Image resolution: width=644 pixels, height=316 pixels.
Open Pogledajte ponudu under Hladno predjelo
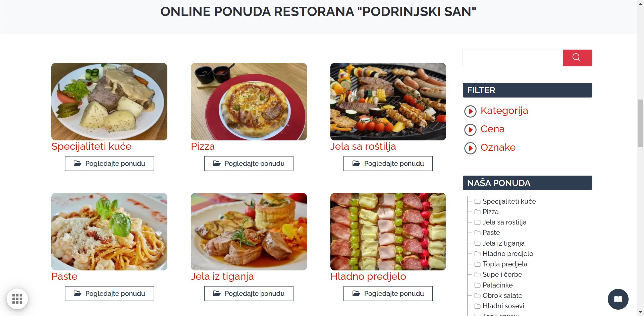pyautogui.click(x=388, y=294)
